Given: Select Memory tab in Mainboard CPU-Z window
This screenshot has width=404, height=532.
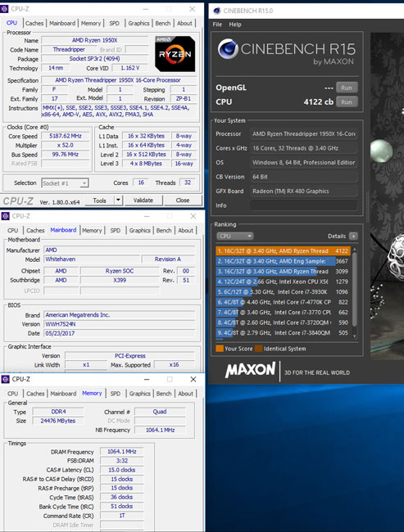Looking at the screenshot, I should [x=92, y=230].
